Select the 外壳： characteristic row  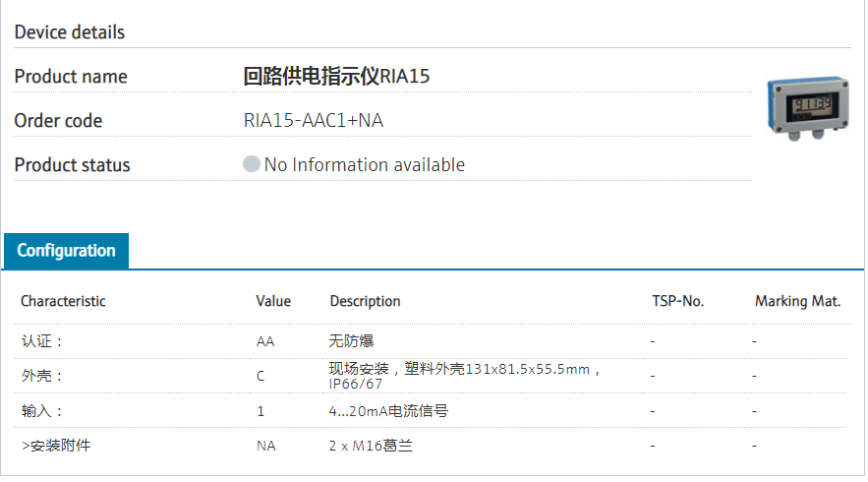42,377
